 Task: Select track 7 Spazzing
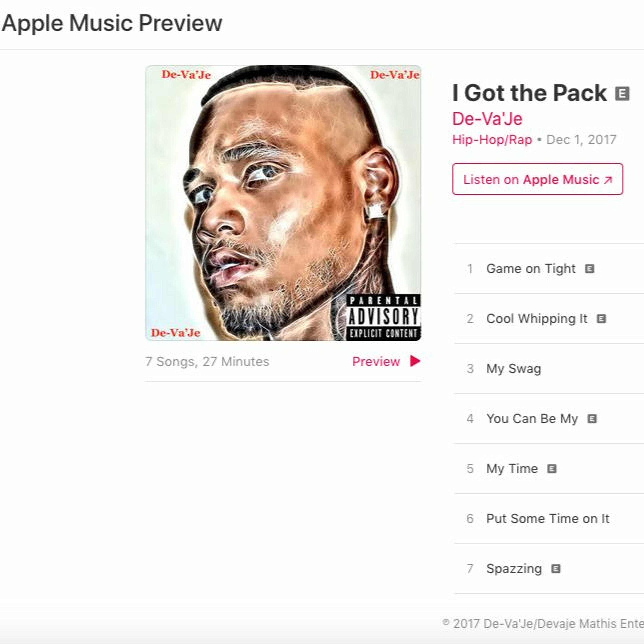click(x=549, y=569)
